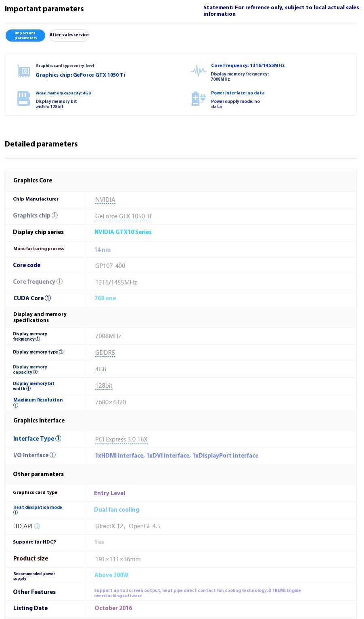The width and height of the screenshot is (364, 619).
Task: Click the 128bit memory width link
Action: click(104, 386)
